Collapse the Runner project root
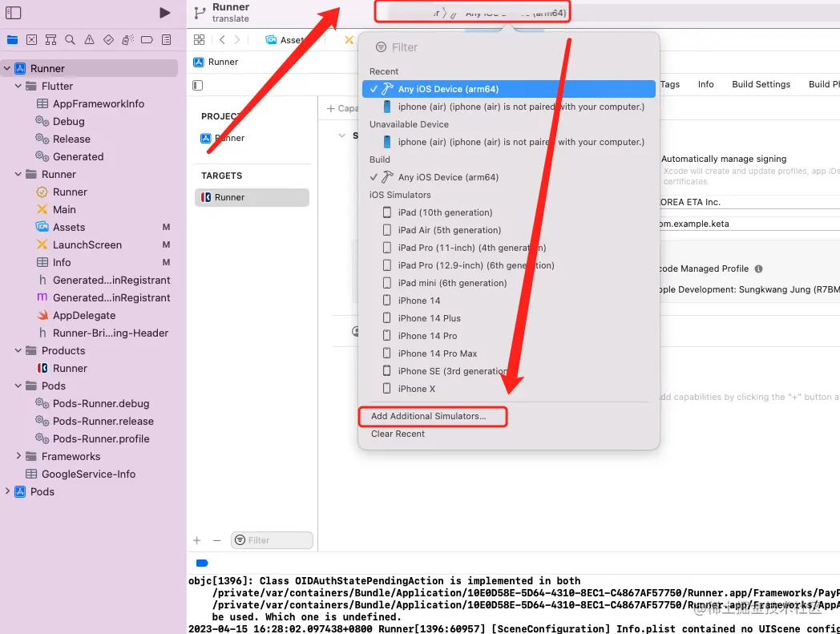 7,69
